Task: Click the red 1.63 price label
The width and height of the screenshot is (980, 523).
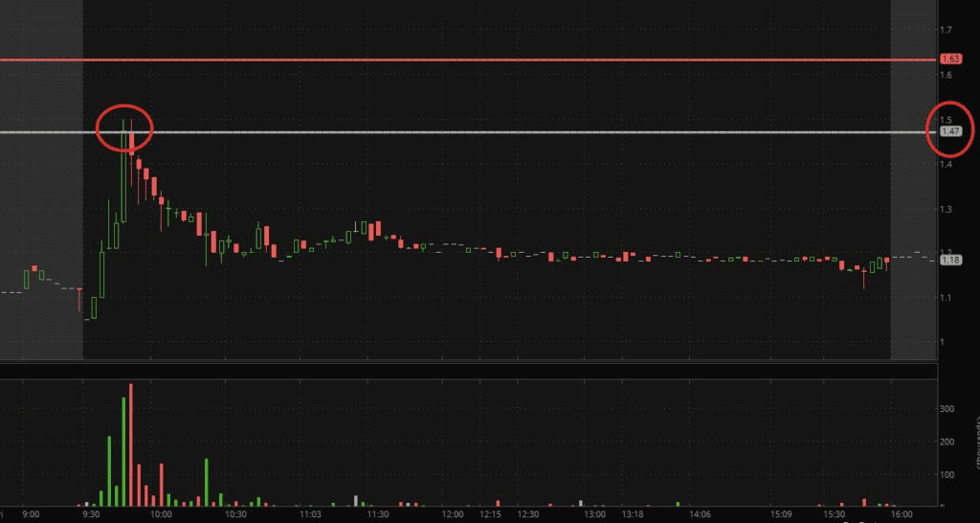Action: [x=950, y=59]
